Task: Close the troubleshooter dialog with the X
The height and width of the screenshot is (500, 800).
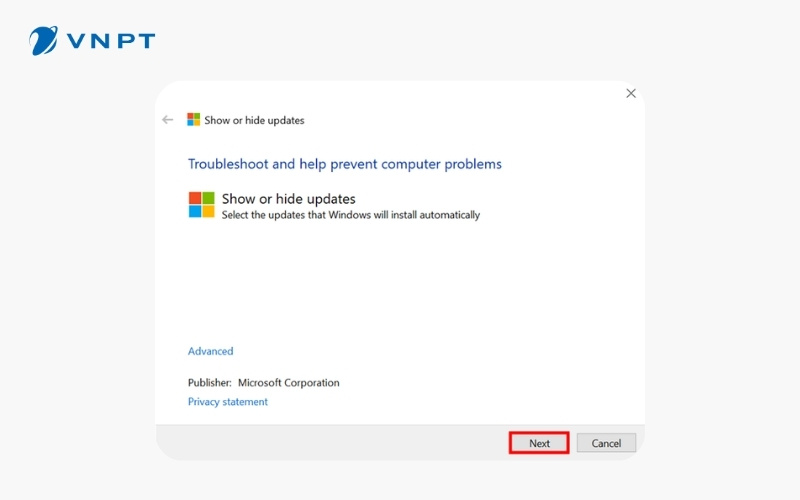Action: click(631, 93)
